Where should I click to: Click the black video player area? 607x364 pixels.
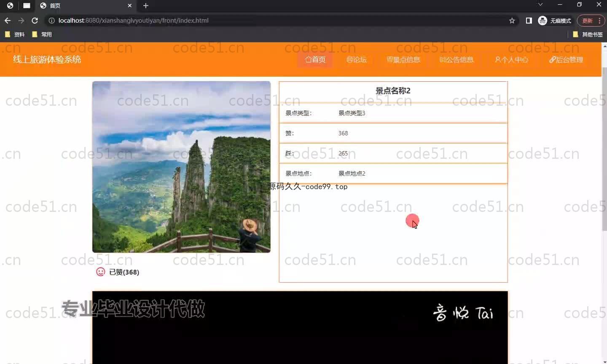[x=300, y=327]
